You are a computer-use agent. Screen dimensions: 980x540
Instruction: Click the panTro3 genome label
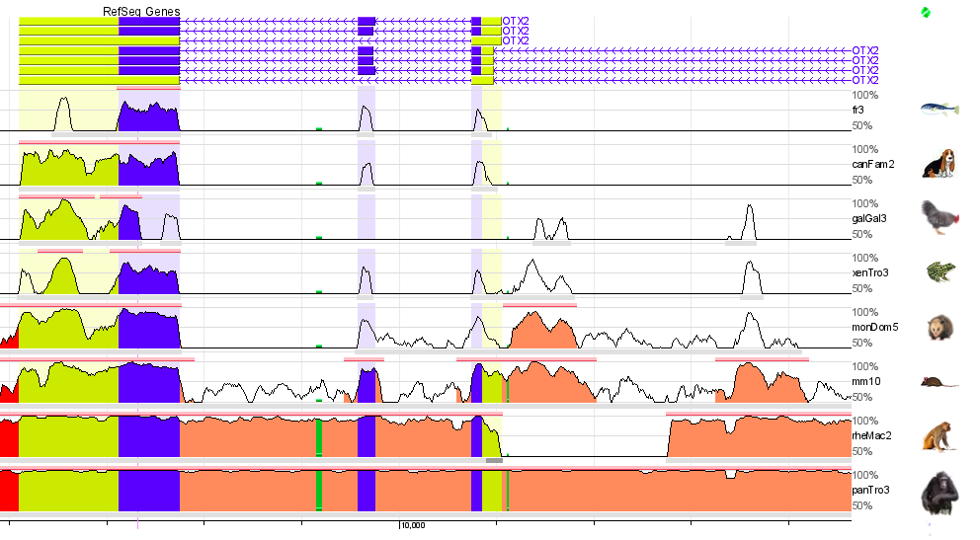(x=870, y=490)
